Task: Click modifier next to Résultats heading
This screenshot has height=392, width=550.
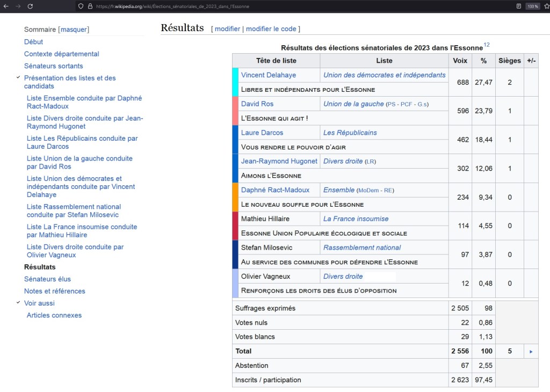Action: (x=227, y=29)
